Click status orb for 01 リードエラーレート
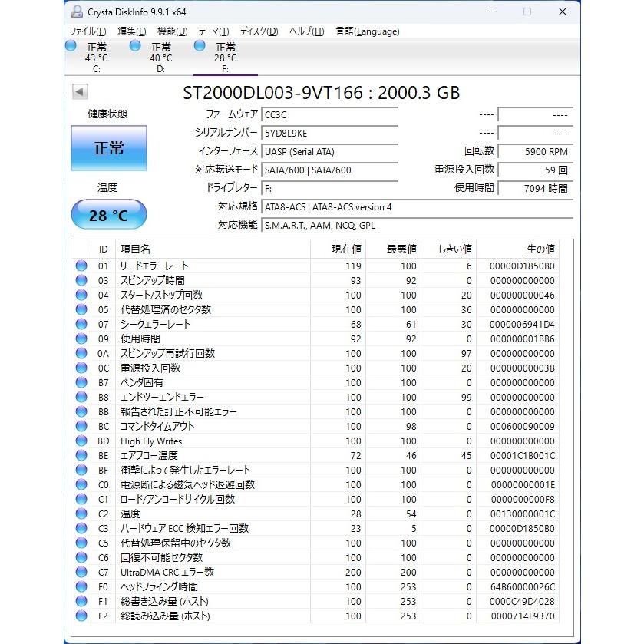Screen dimensions: 644x644 pyautogui.click(x=81, y=266)
